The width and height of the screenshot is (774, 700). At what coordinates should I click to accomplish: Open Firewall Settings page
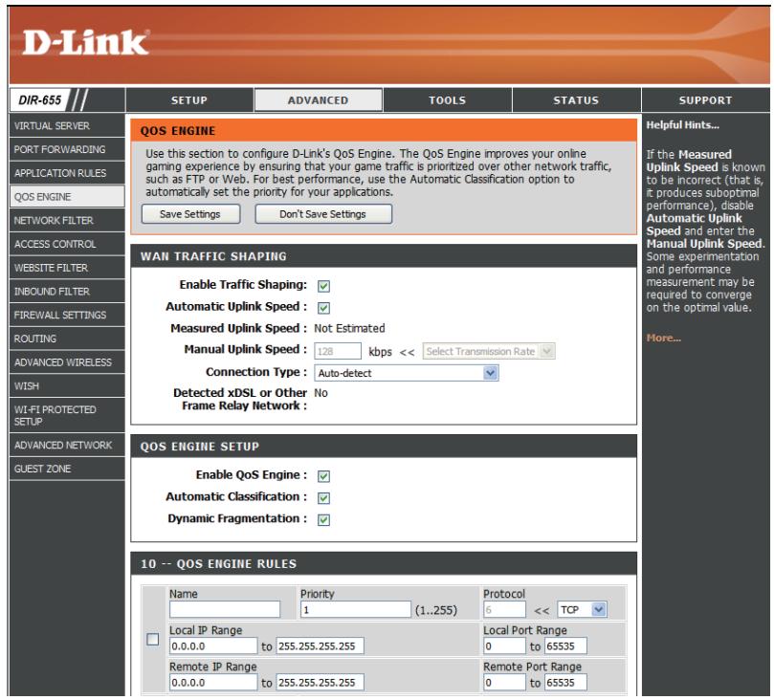coord(67,316)
